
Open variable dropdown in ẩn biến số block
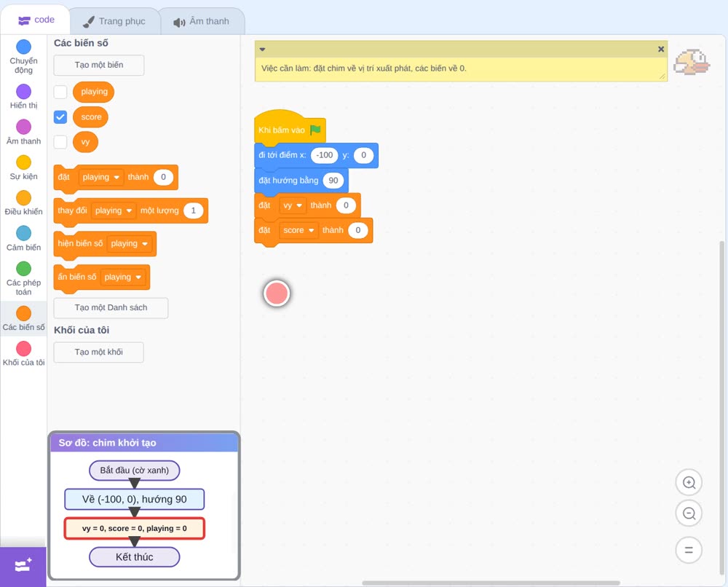[x=122, y=277]
